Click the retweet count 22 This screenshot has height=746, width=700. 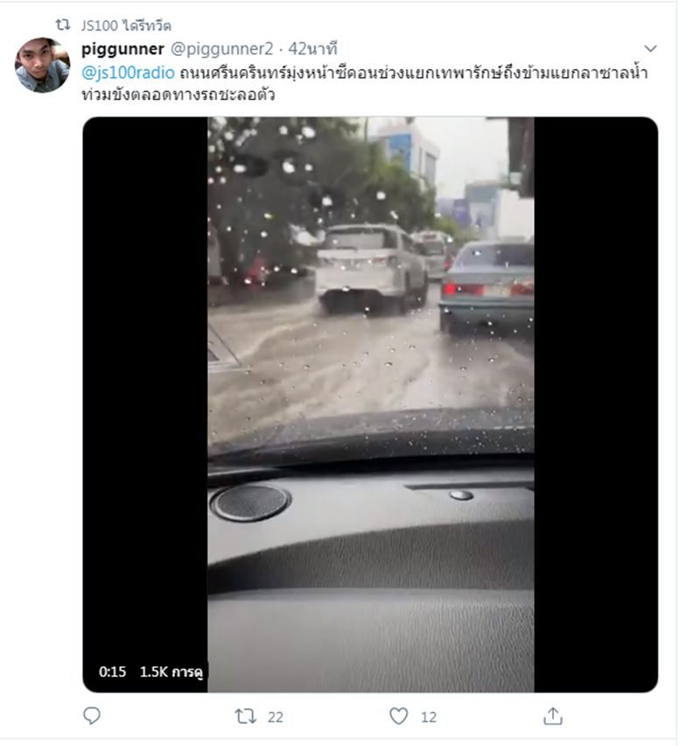coord(276,717)
